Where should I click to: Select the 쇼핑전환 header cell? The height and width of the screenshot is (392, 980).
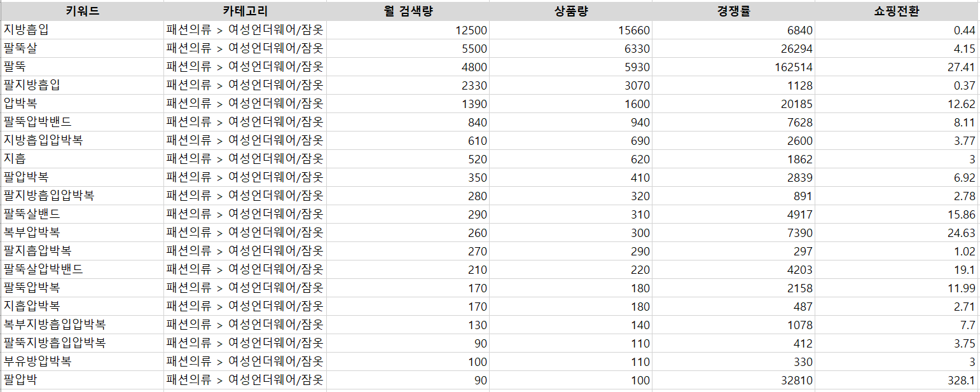[x=896, y=11]
